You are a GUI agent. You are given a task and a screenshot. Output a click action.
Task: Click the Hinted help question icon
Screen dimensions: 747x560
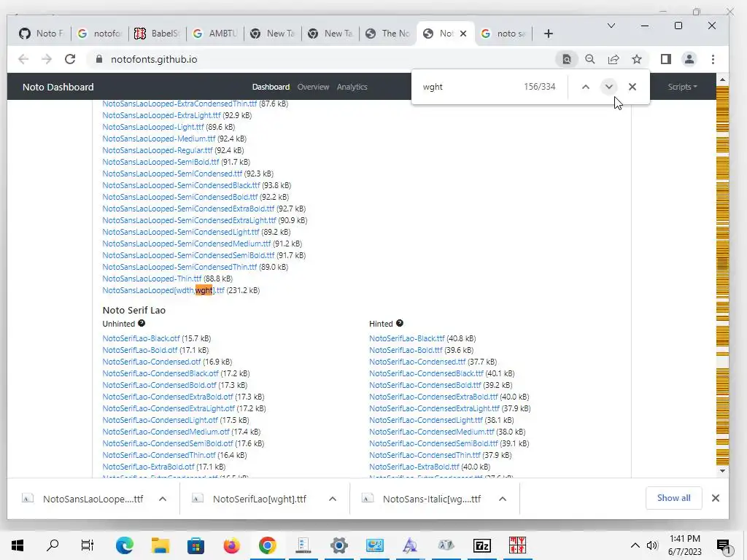click(399, 323)
